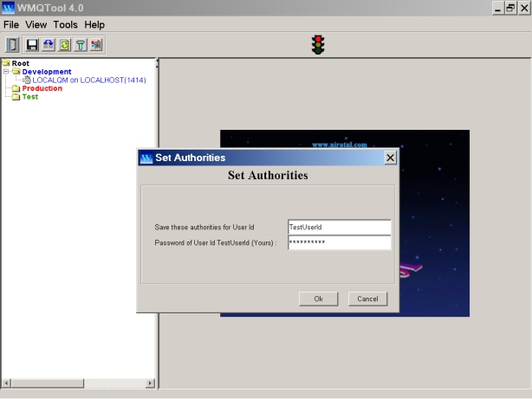
Task: Select the Development tree label
Action: pos(47,72)
